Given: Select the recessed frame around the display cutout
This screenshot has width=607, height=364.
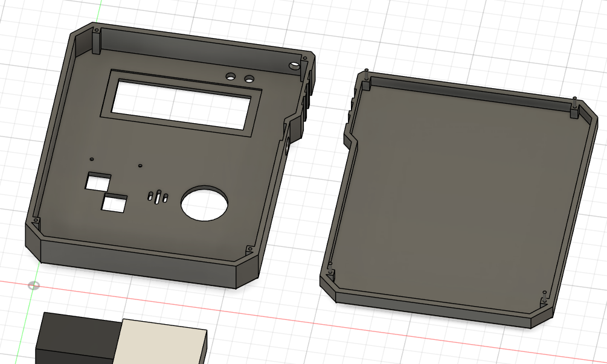Looking at the screenshot, I should (181, 102).
